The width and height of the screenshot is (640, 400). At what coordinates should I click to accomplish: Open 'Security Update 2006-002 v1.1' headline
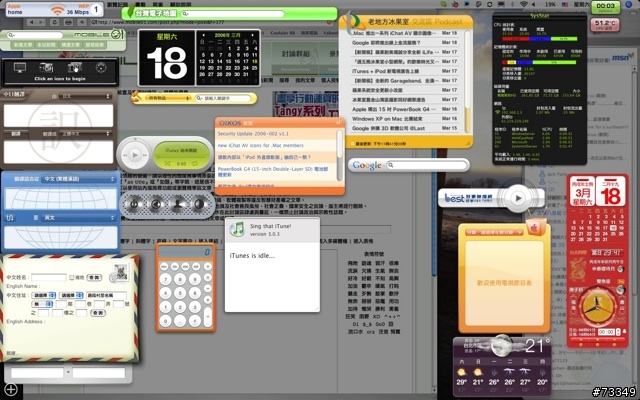253,133
